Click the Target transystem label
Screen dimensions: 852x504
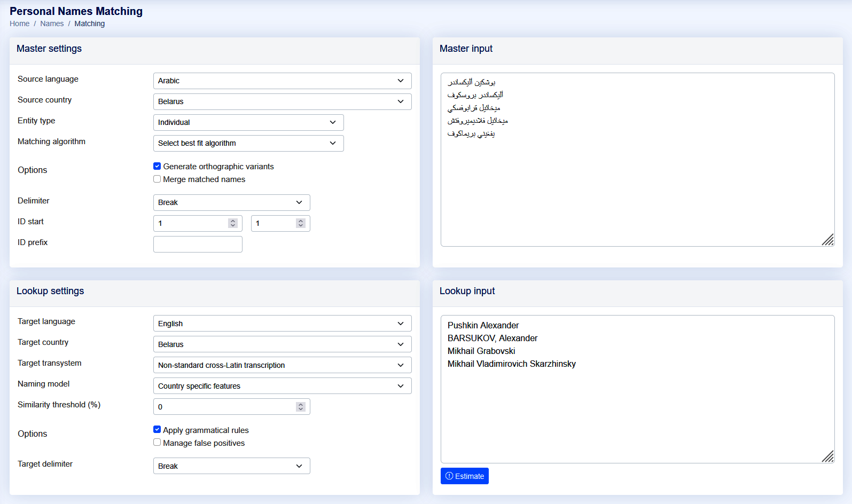(x=50, y=363)
